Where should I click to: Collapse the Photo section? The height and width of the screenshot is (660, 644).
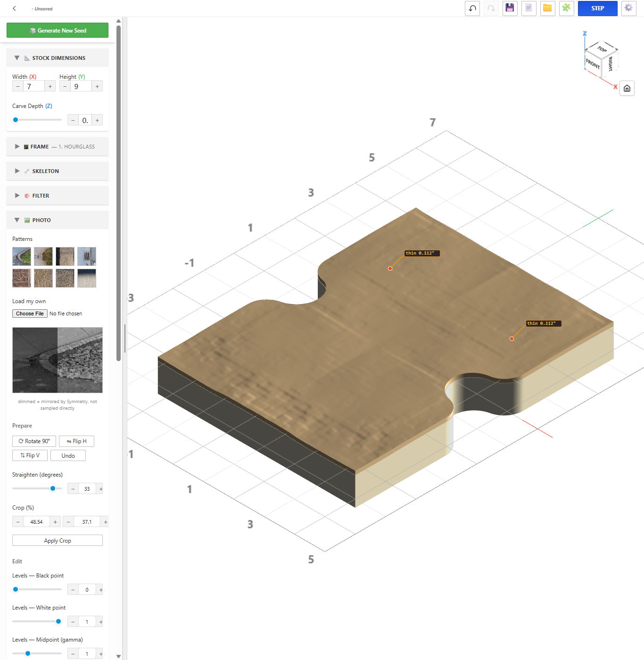[x=58, y=220]
